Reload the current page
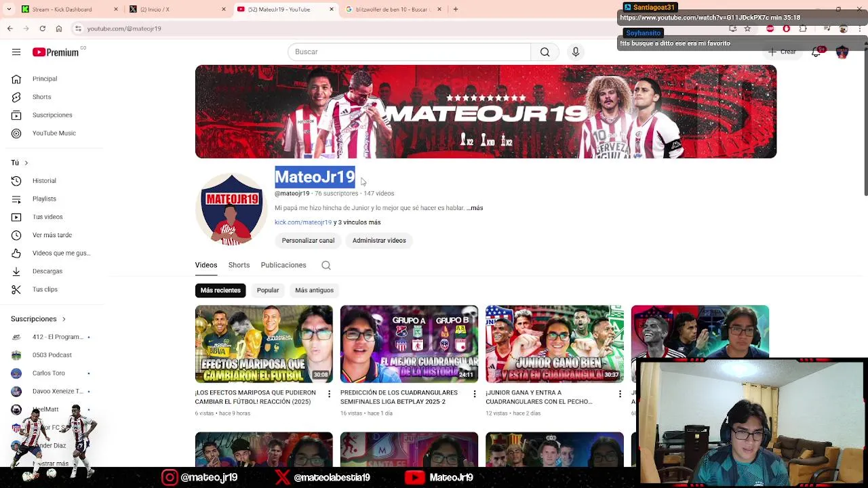Viewport: 868px width, 488px height. pos(42,28)
